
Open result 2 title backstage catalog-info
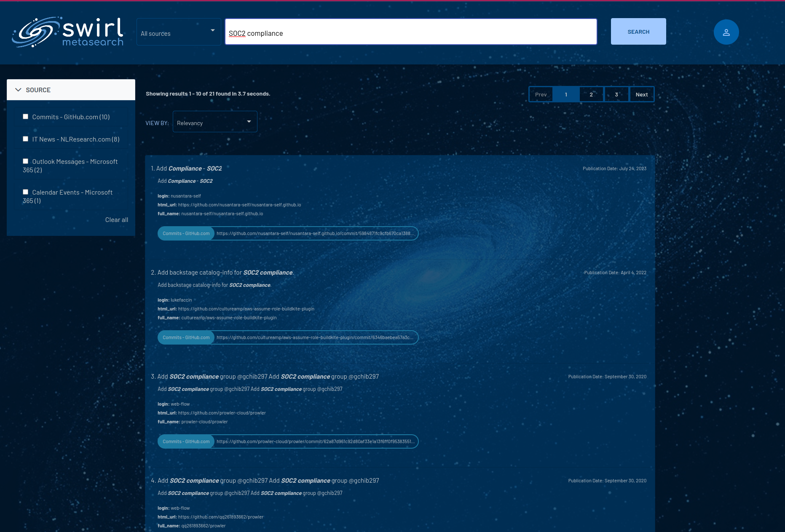(225, 273)
